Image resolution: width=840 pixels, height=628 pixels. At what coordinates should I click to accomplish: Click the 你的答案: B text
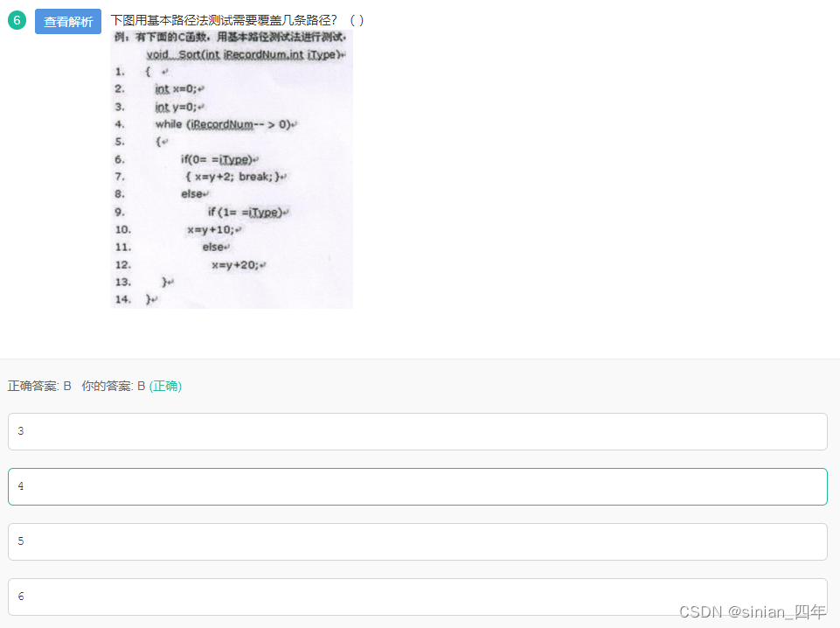pyautogui.click(x=109, y=386)
